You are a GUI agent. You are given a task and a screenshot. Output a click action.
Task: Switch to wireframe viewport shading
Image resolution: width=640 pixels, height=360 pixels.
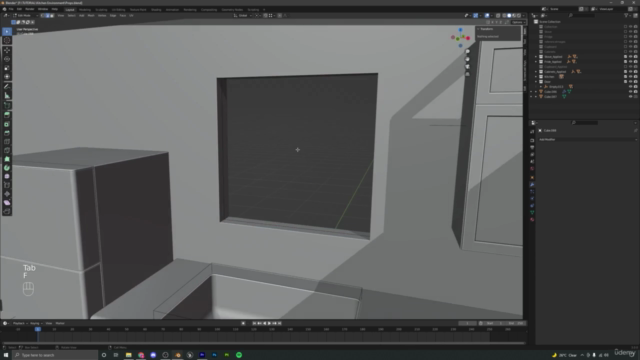[504, 16]
